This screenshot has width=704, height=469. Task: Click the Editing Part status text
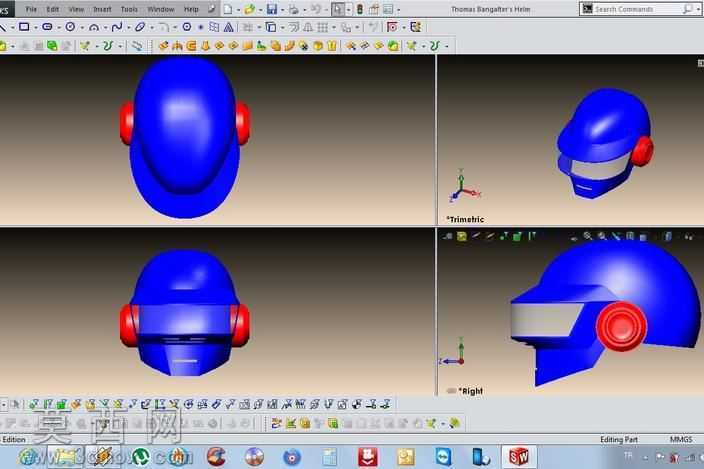click(619, 439)
